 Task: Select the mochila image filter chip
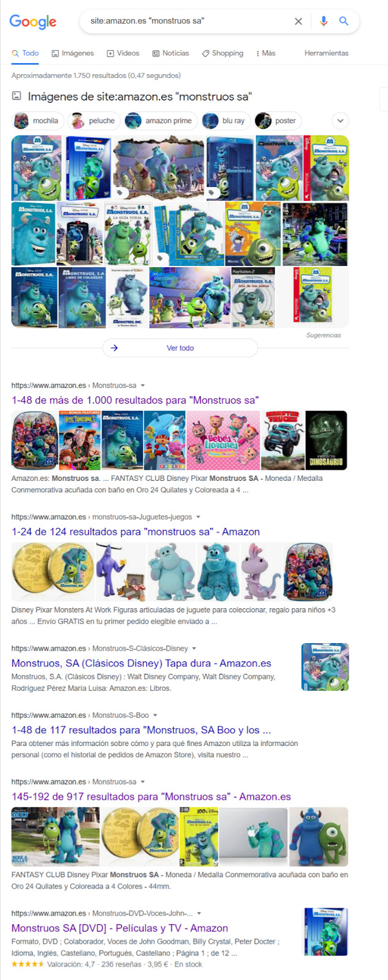(37, 121)
